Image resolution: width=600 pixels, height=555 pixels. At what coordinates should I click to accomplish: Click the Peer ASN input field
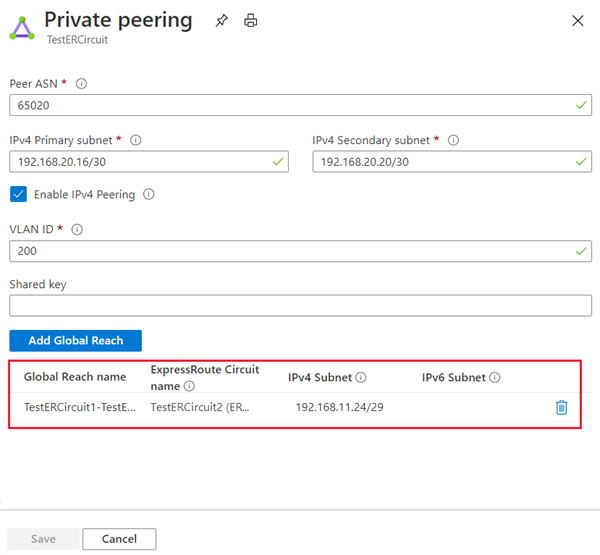(x=300, y=105)
